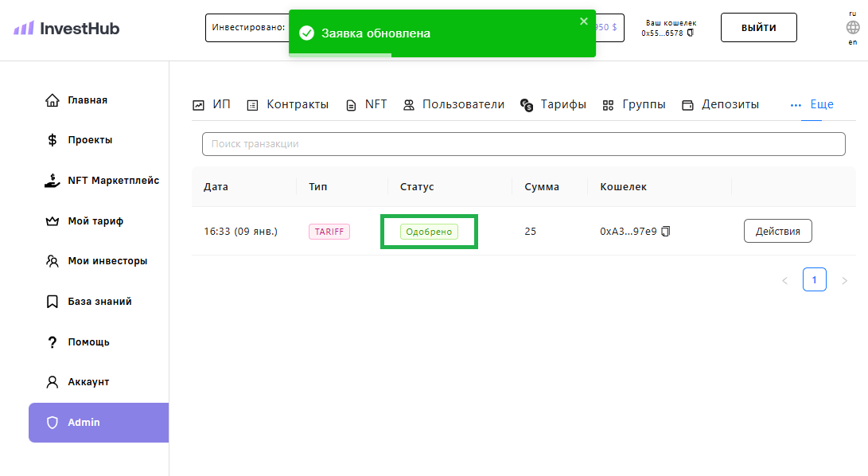Switch to the Тарифы tab
This screenshot has height=476, width=868.
tap(554, 104)
